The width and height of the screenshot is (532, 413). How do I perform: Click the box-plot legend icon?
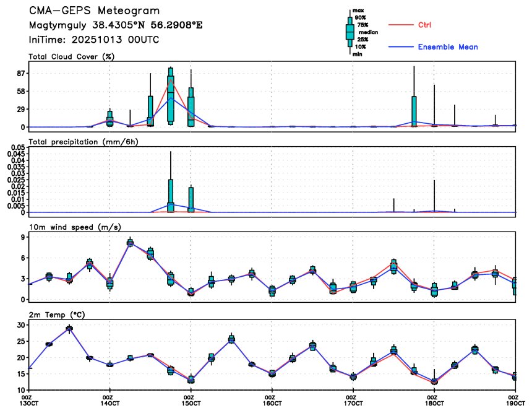350,32
